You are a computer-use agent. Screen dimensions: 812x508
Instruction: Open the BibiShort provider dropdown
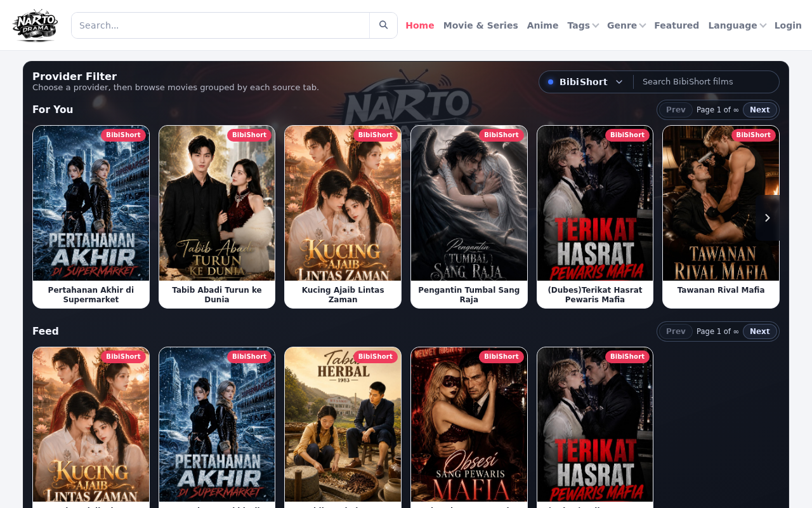(586, 82)
